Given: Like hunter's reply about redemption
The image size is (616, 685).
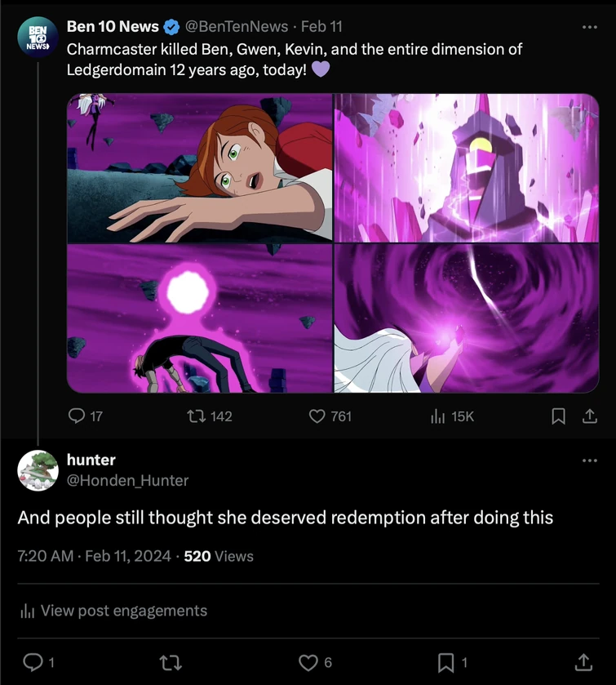Looking at the screenshot, I should (307, 662).
